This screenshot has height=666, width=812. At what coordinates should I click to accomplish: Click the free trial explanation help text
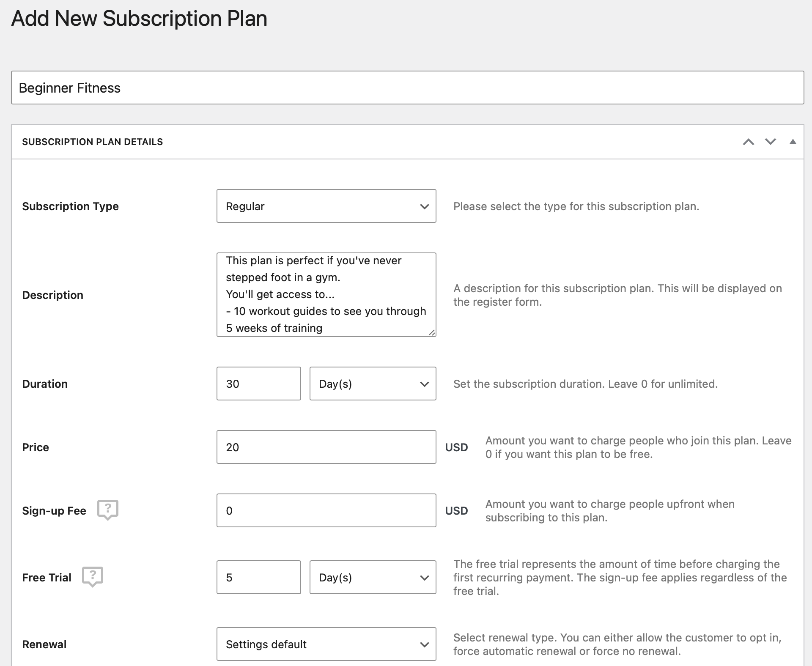click(x=620, y=578)
